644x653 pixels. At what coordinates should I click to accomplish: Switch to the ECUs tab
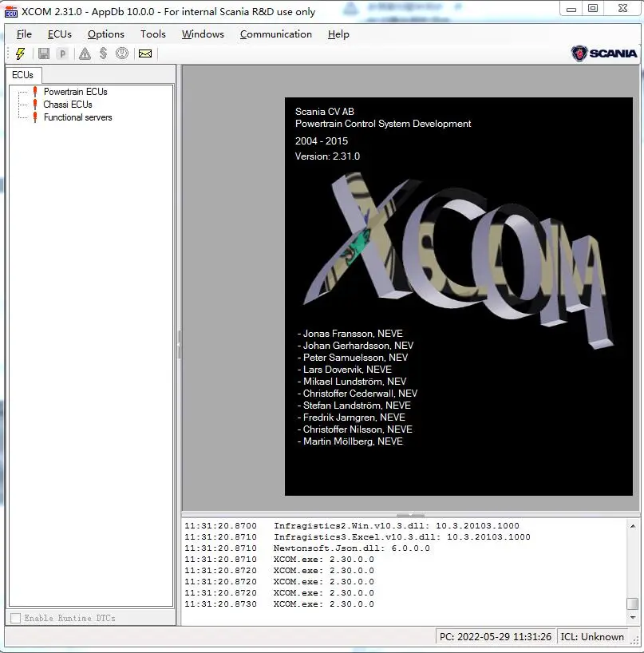tap(23, 75)
